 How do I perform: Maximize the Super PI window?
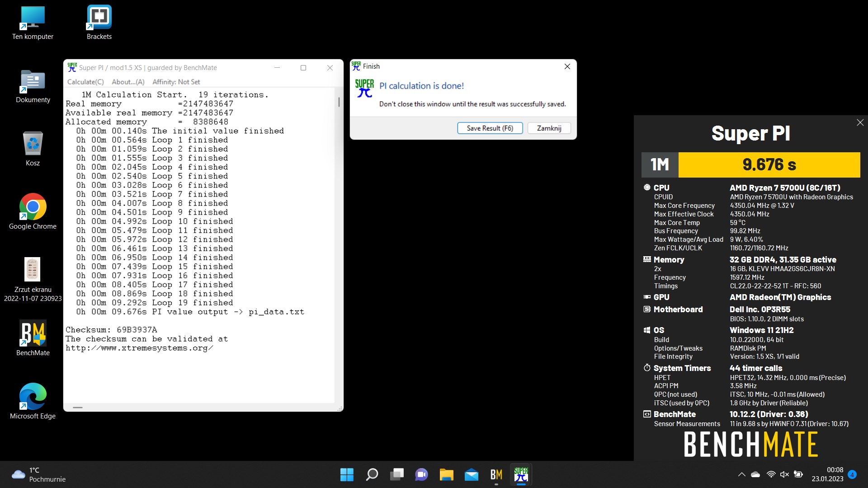(x=303, y=68)
